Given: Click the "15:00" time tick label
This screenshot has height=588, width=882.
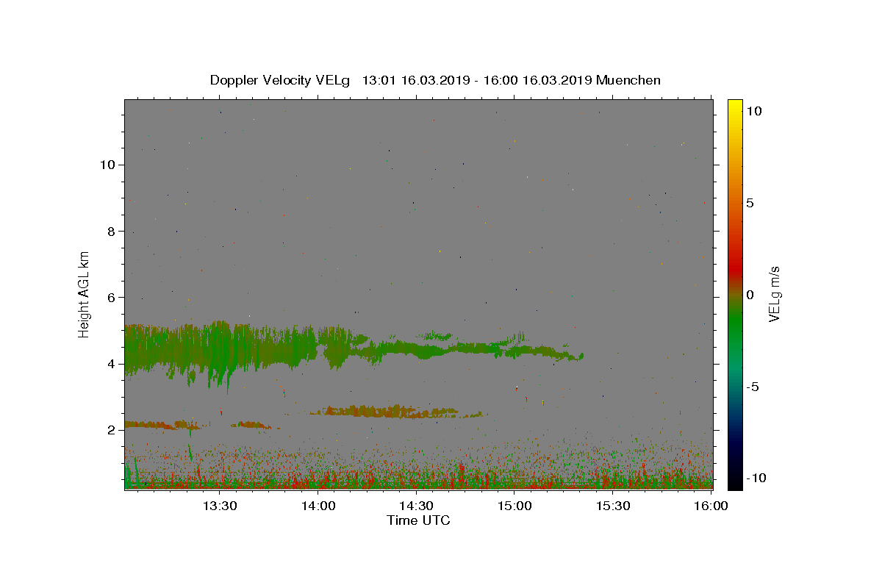Looking at the screenshot, I should [x=514, y=506].
